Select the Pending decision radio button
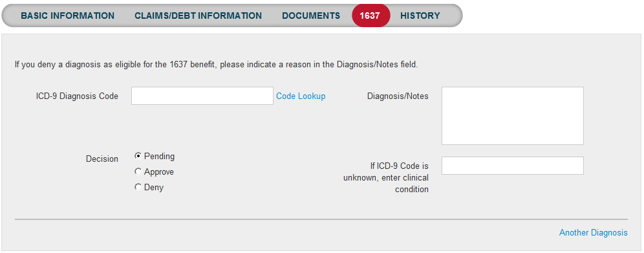This screenshot has height=253, width=644. point(138,156)
